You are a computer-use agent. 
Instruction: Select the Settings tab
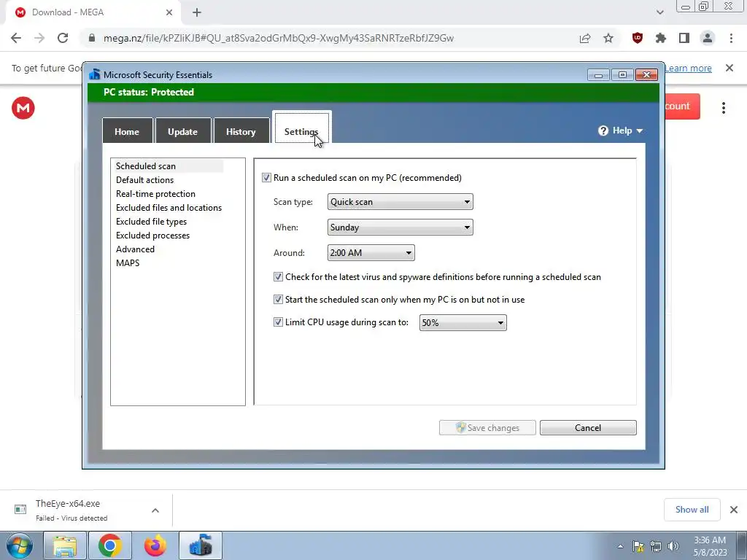point(301,128)
